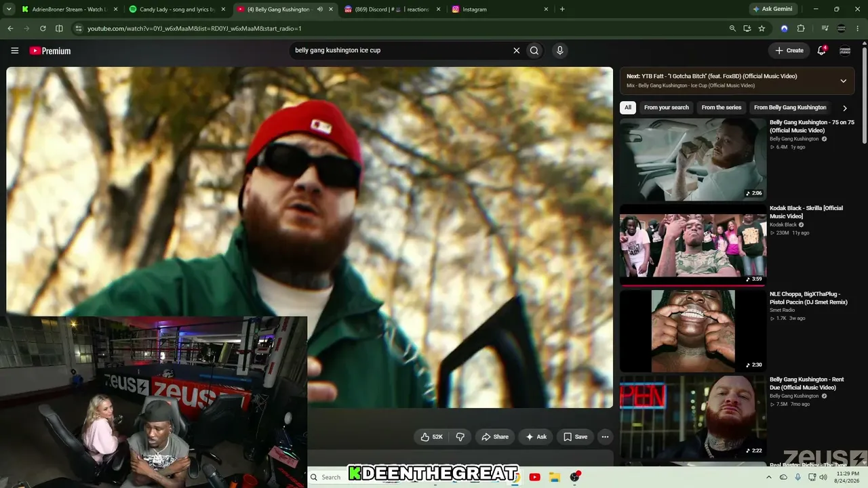Open Ask Gemini in browser
The image size is (868, 488).
point(772,9)
